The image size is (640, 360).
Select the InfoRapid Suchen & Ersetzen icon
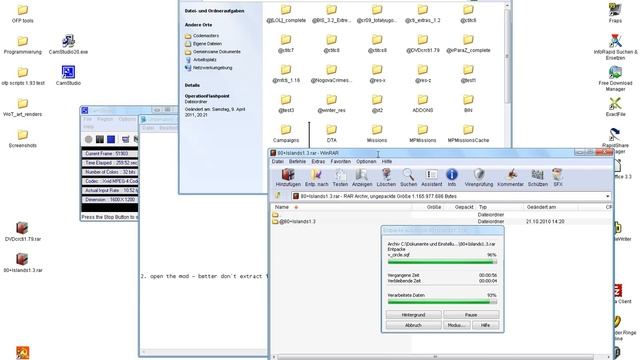click(615, 47)
